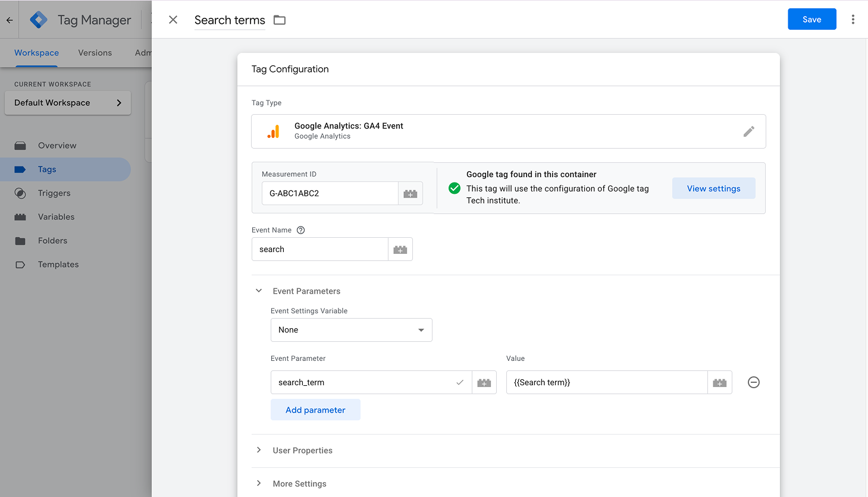This screenshot has height=497, width=868.
Task: Insert variable for Event Name
Action: [400, 249]
